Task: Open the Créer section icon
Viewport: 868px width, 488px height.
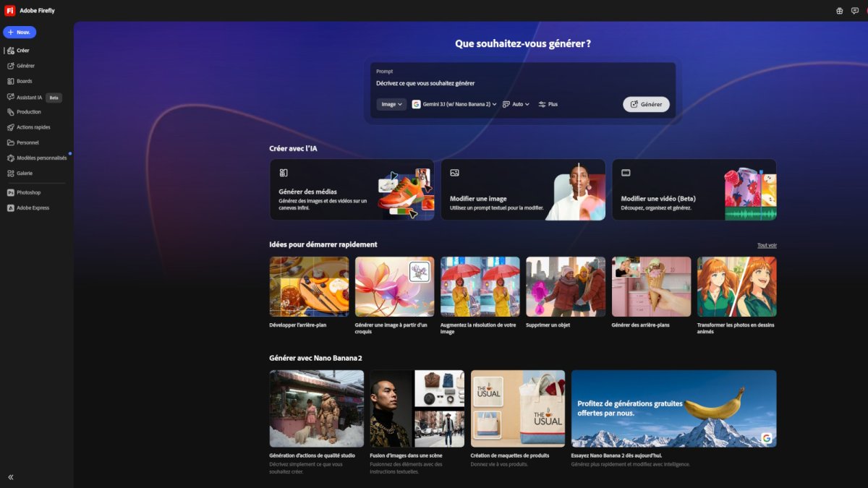Action: click(11, 51)
